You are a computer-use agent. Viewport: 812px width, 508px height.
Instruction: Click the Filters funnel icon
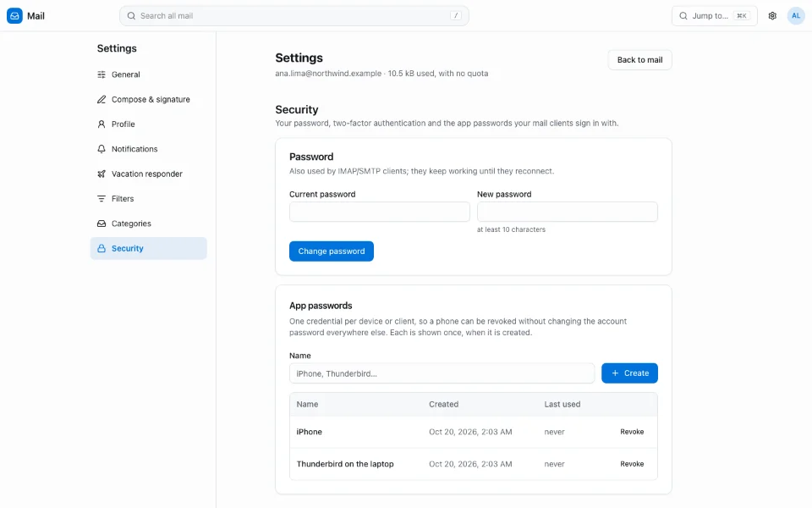(x=101, y=199)
